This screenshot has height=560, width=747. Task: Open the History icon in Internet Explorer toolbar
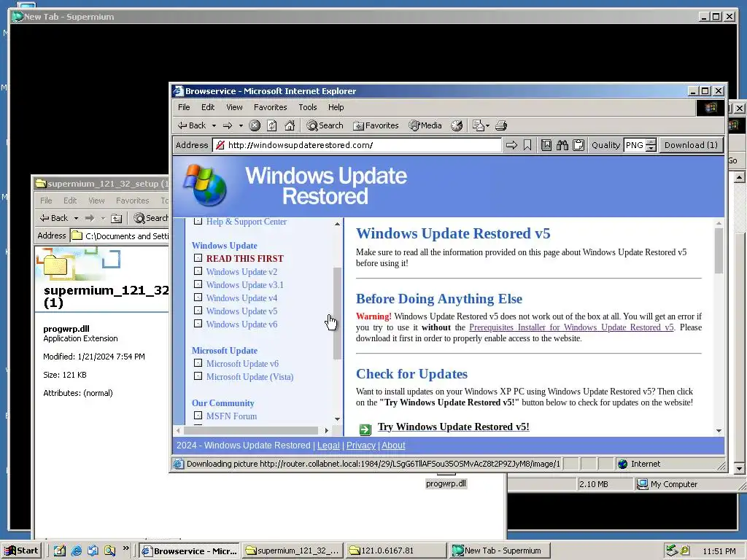tap(457, 125)
